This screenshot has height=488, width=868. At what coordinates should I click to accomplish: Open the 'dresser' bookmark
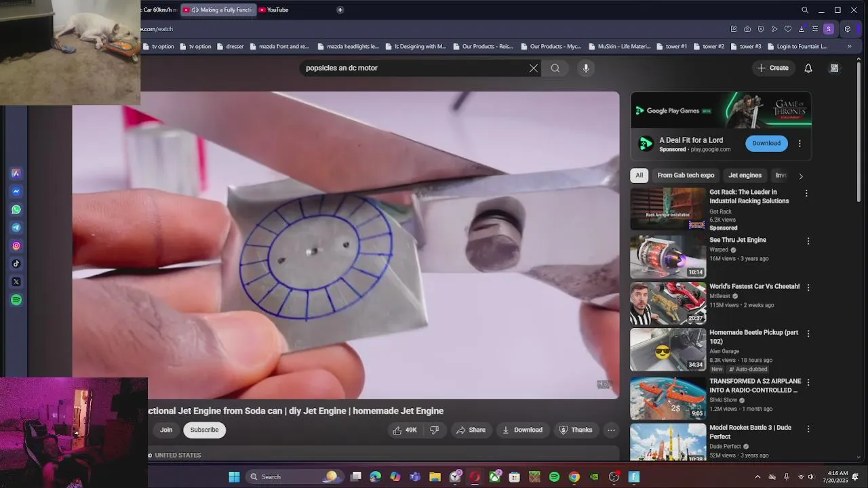230,47
